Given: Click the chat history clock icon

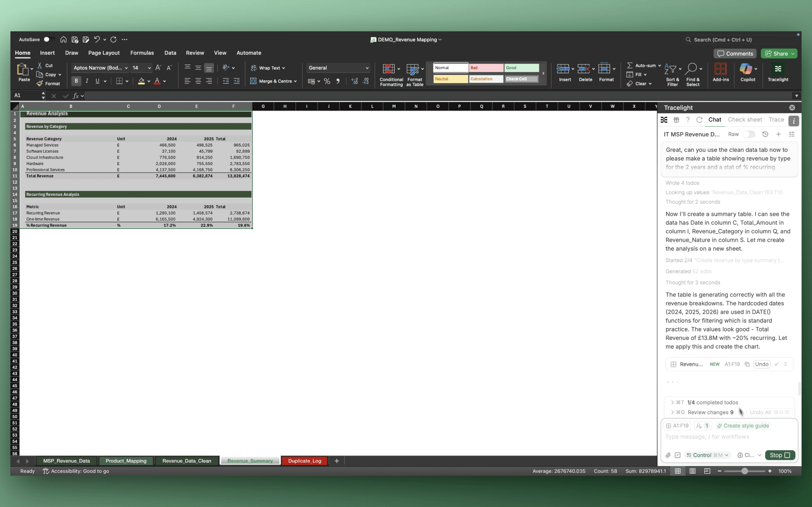Looking at the screenshot, I should coord(765,134).
